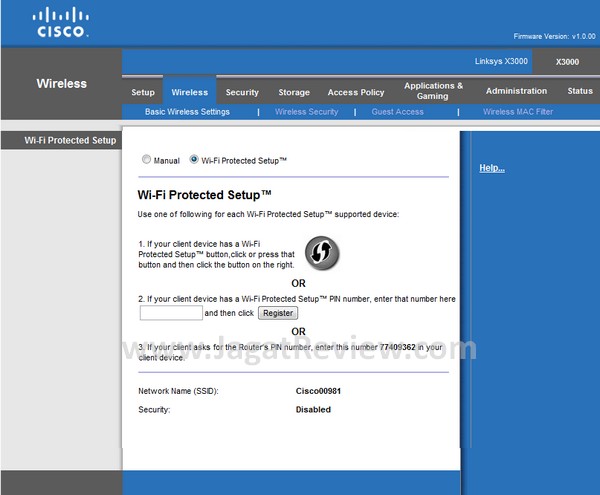Open the Setup tab

143,92
